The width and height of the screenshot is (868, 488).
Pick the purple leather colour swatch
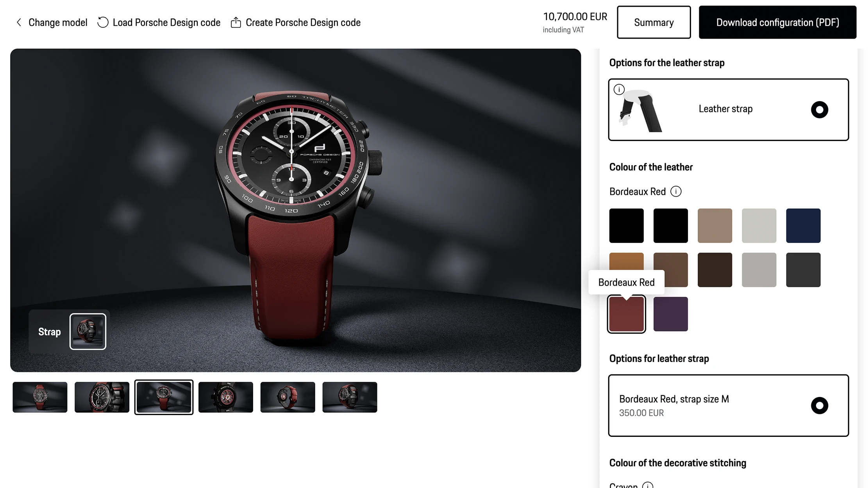(670, 314)
